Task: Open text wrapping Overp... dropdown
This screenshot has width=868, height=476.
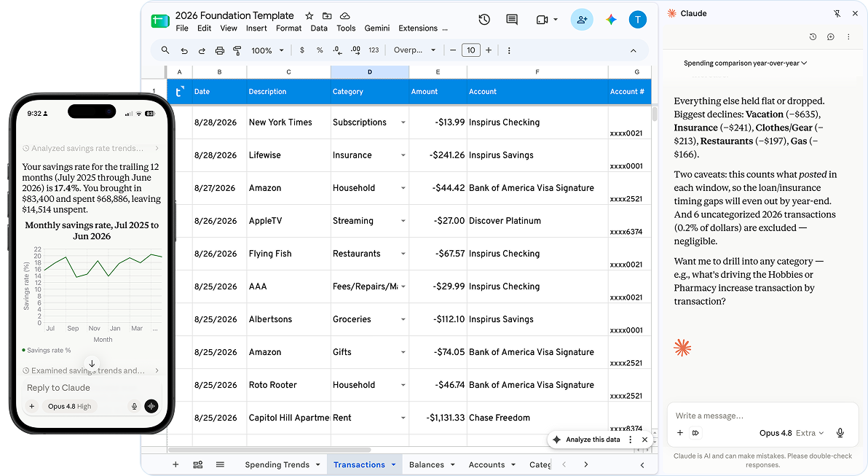Action: (x=414, y=50)
